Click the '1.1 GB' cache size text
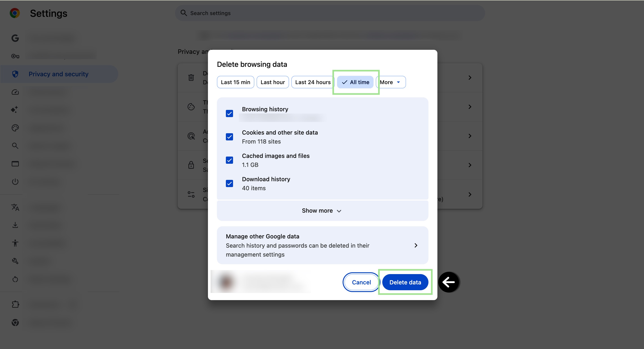Image resolution: width=644 pixels, height=349 pixels. [250, 165]
